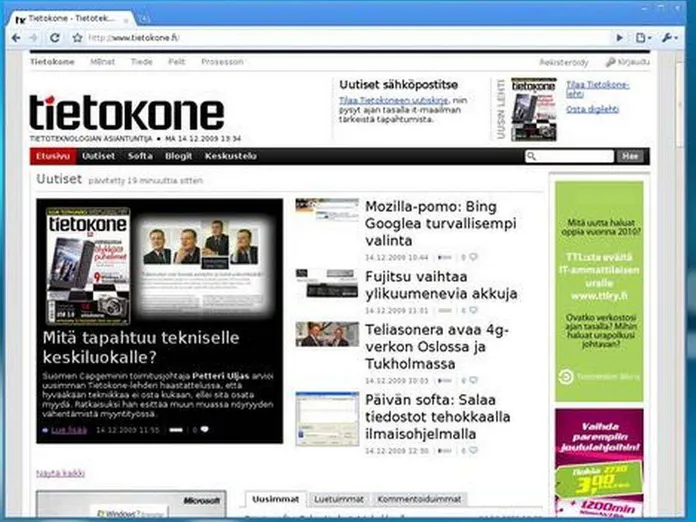Switch to the Kommentoiduimmat tab

pyautogui.click(x=419, y=499)
